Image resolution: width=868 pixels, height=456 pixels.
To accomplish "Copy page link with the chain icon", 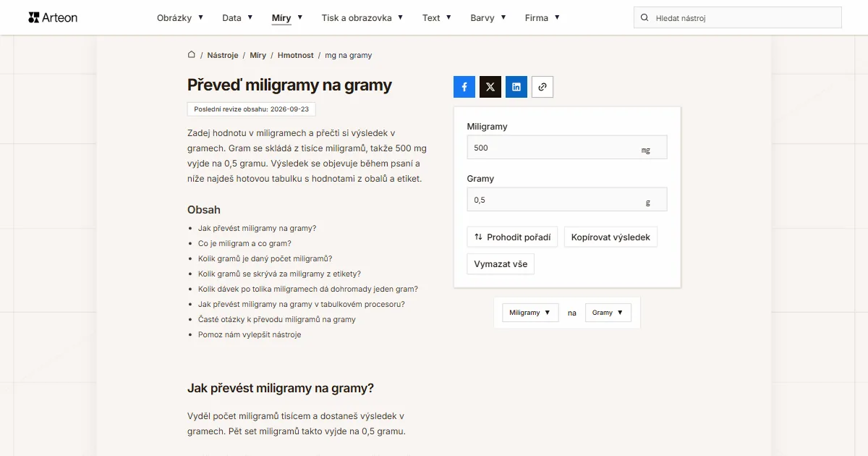I will click(x=542, y=87).
